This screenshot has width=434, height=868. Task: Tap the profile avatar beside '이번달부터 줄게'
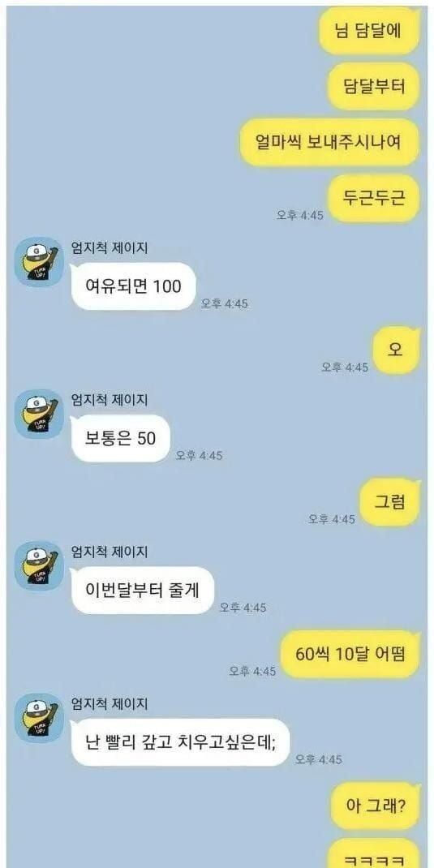[39, 565]
